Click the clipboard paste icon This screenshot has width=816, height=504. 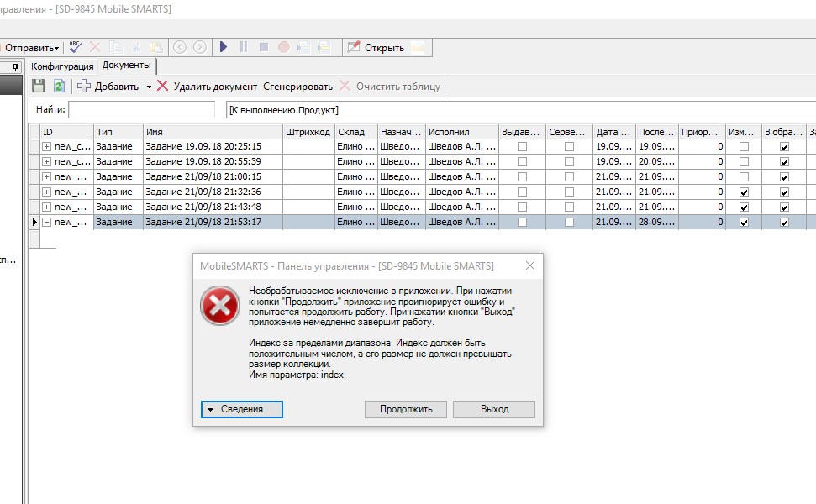click(156, 47)
